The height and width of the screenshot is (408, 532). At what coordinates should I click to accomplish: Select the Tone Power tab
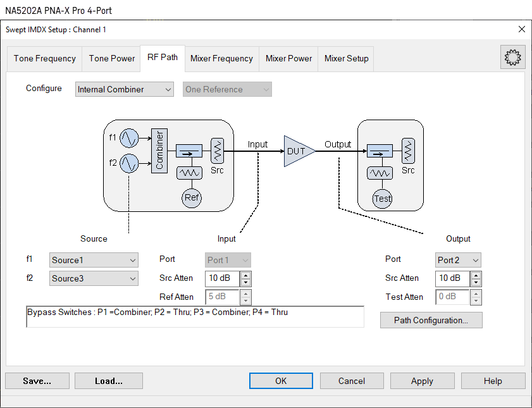pos(112,58)
